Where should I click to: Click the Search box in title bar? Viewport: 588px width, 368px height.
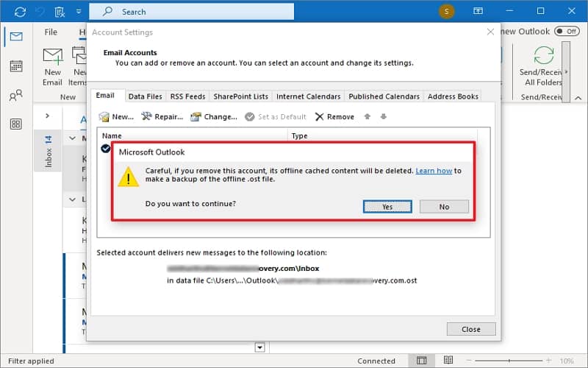[x=191, y=12]
